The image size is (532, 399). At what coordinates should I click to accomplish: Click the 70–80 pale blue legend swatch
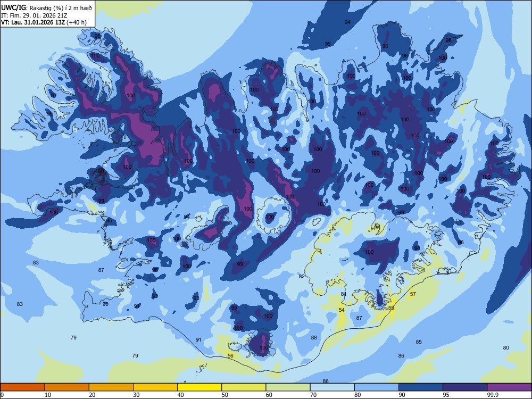pos(332,387)
